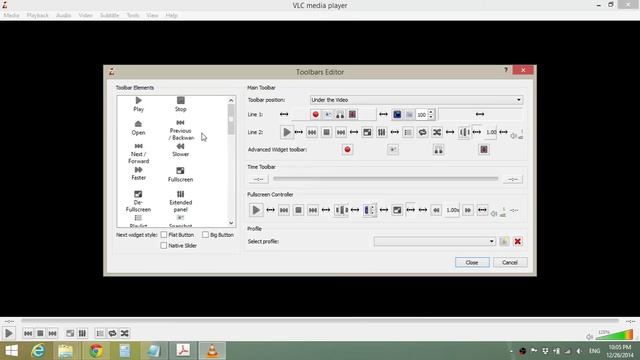Open File Explorer from the taskbar
This screenshot has width=640, height=360.
point(66,351)
